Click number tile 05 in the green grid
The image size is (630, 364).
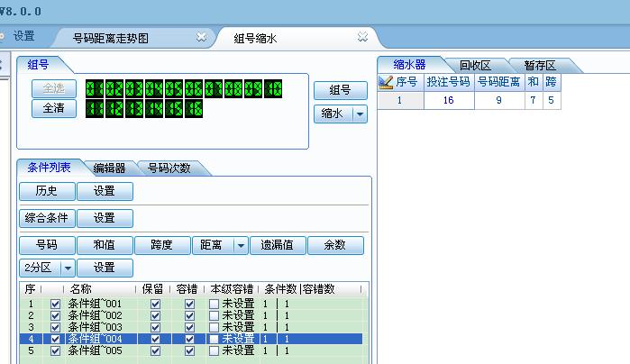pyautogui.click(x=174, y=89)
